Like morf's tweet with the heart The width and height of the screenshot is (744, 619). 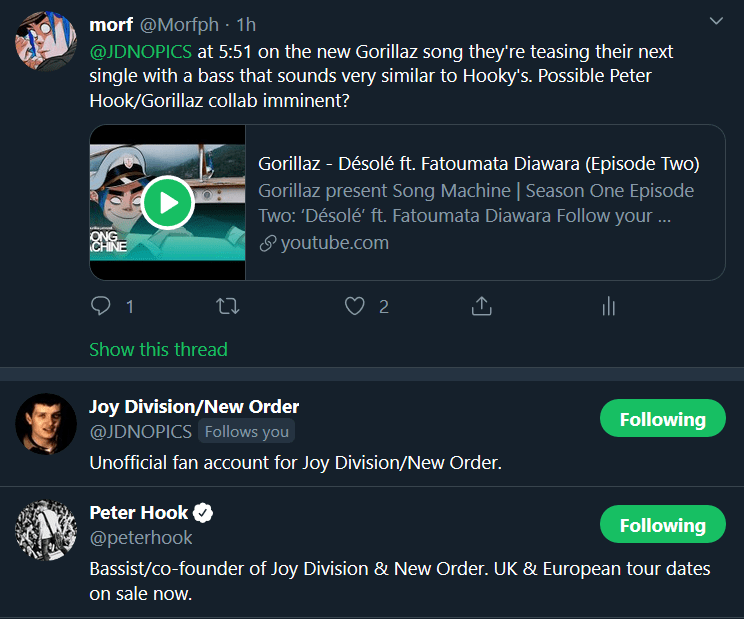(x=355, y=307)
